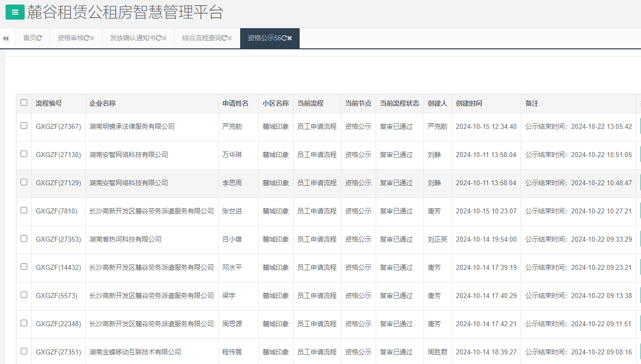Check the row checkbox for GXGZF(7810)

24,211
